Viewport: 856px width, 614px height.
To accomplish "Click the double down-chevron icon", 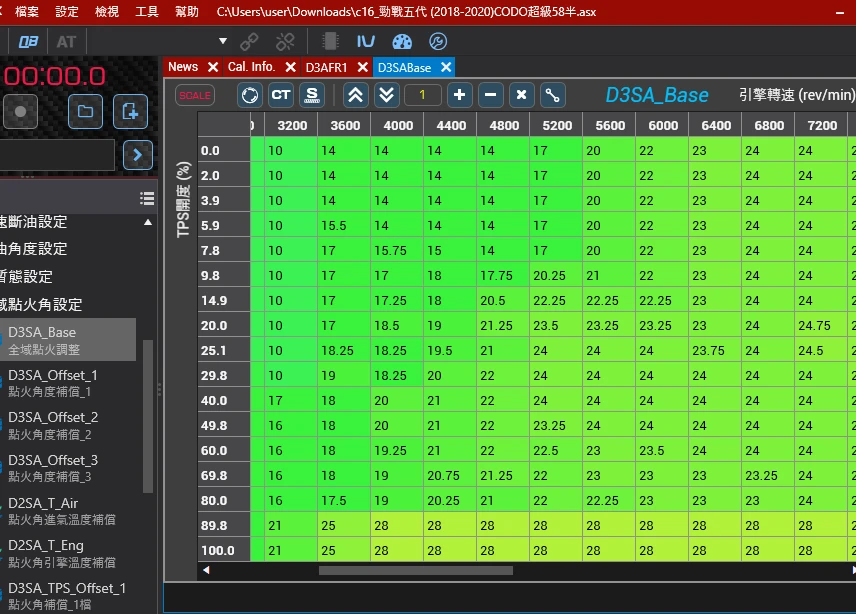I will [x=387, y=95].
